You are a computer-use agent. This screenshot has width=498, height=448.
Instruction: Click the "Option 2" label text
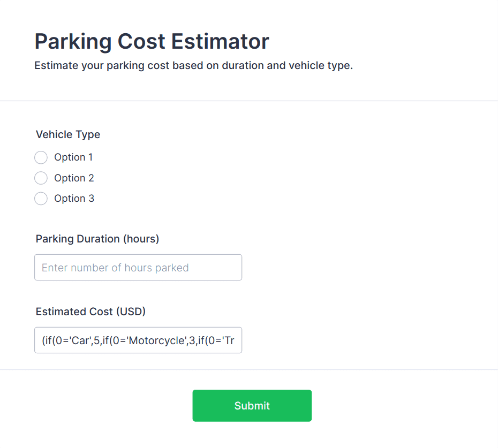click(74, 178)
